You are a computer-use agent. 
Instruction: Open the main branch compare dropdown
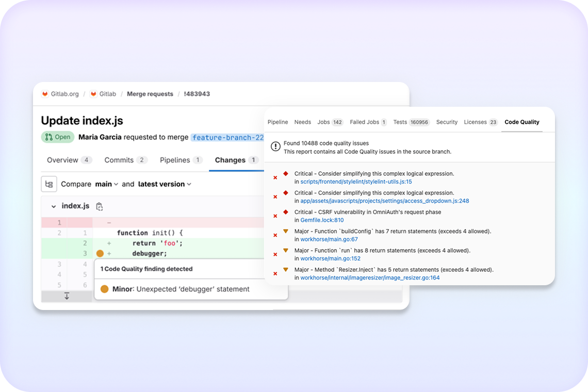tap(106, 184)
